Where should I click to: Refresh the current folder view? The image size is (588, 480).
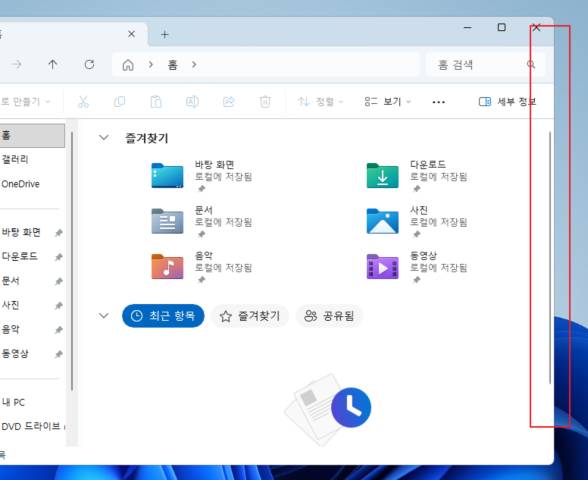tap(89, 65)
